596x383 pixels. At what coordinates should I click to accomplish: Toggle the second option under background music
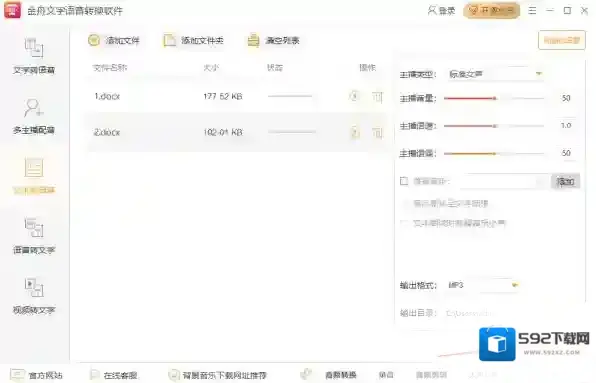point(406,223)
